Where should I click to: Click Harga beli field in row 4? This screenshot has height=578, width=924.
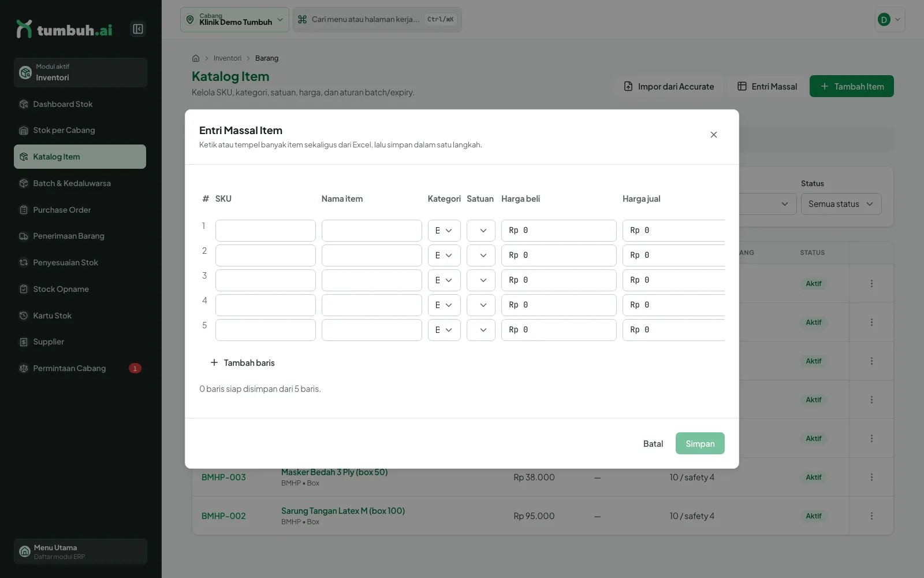click(559, 305)
